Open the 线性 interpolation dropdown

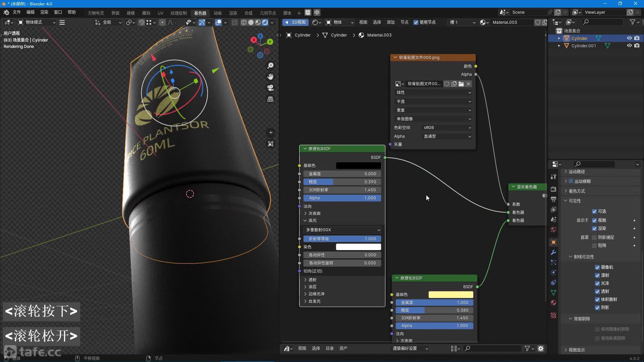point(433,93)
